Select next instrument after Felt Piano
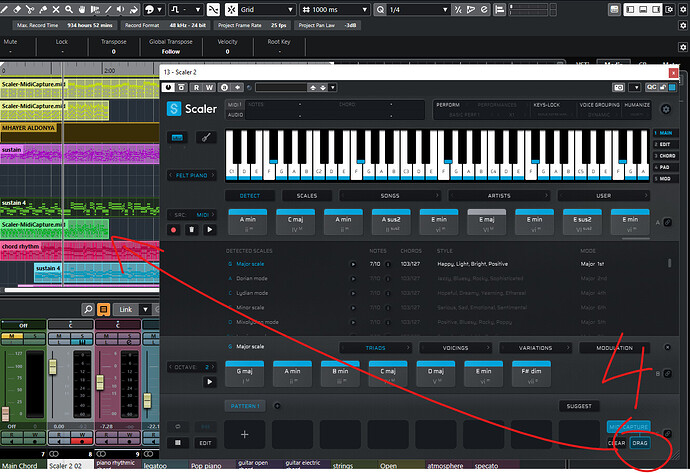The image size is (690, 473). pyautogui.click(x=213, y=175)
